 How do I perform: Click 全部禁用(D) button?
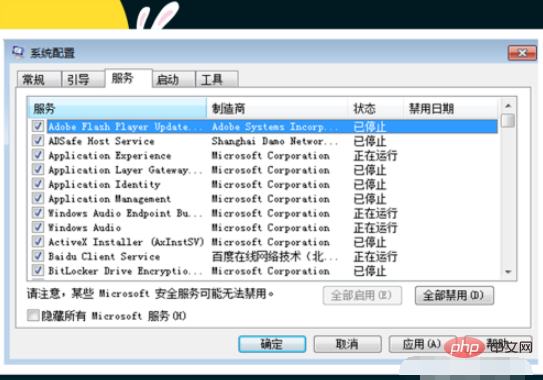click(454, 295)
